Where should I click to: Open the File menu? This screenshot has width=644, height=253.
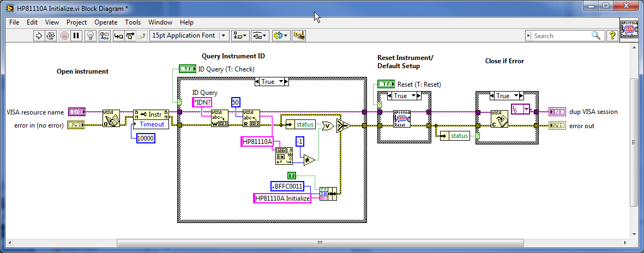coord(14,22)
